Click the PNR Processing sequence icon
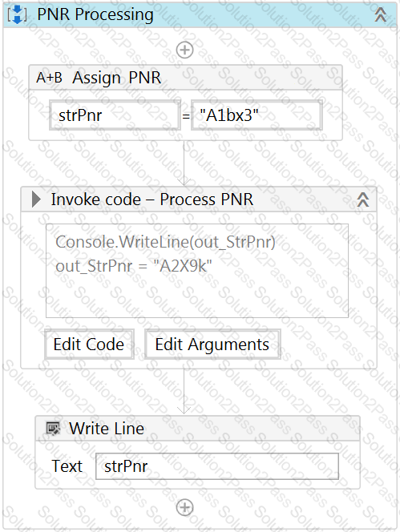The height and width of the screenshot is (532, 400). (17, 15)
